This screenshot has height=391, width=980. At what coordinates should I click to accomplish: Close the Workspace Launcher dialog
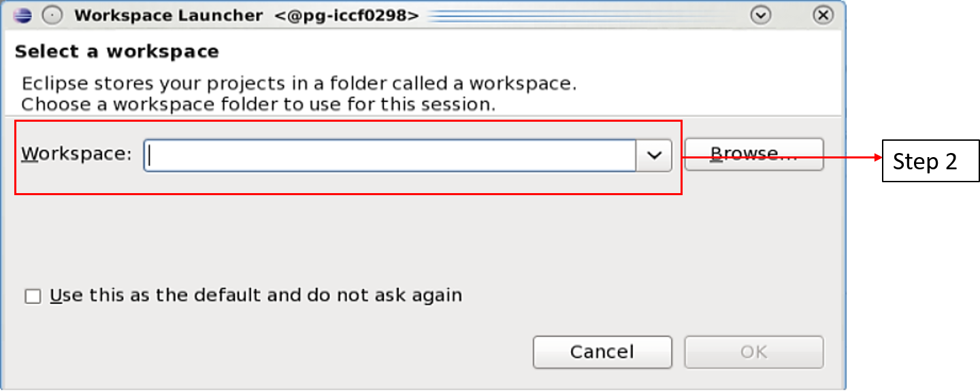[823, 15]
